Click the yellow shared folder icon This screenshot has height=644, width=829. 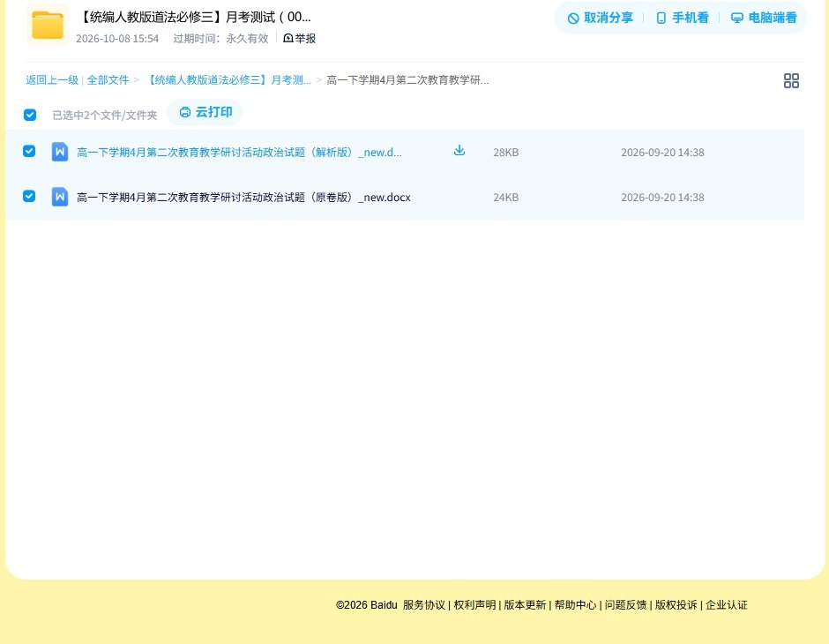point(48,25)
